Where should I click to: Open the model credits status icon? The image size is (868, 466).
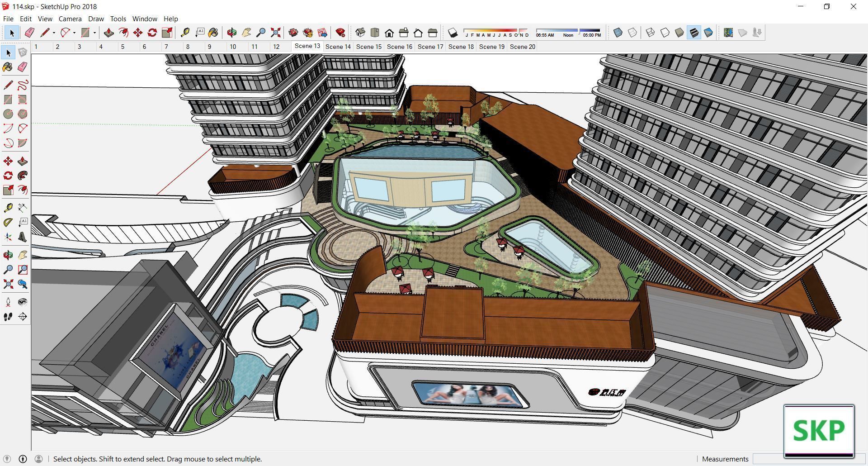tap(23, 459)
